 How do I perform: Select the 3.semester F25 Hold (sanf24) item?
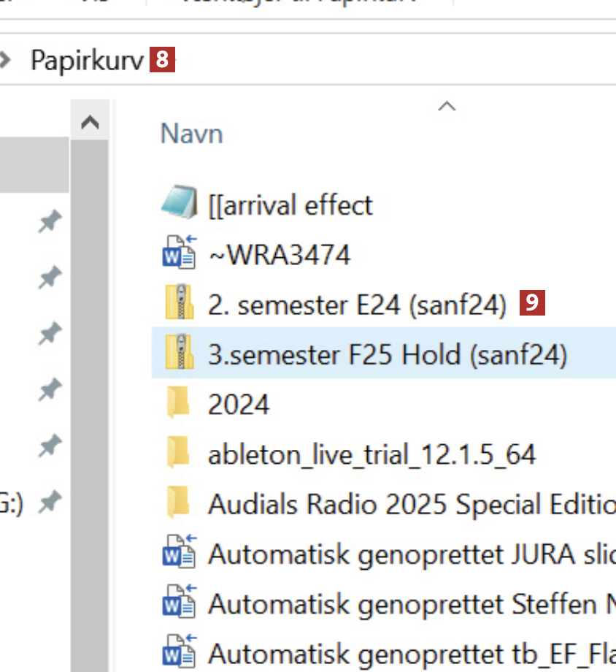point(387,355)
